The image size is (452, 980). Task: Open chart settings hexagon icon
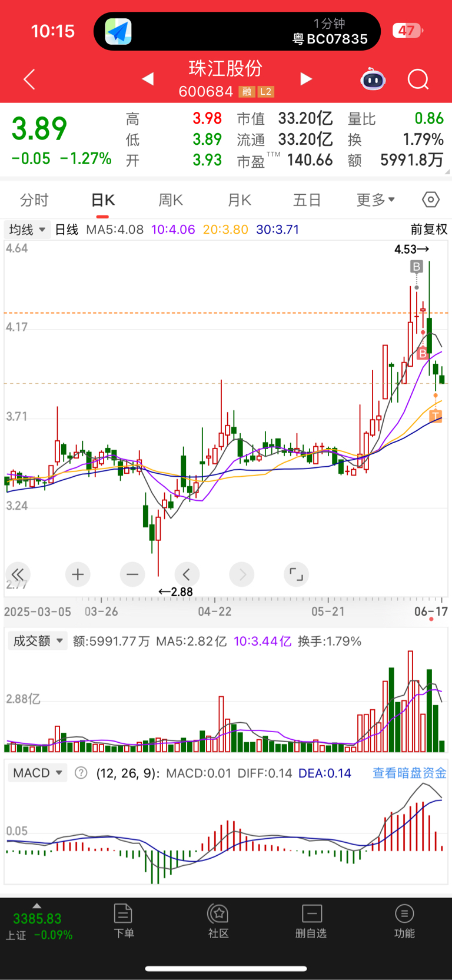coord(431,200)
